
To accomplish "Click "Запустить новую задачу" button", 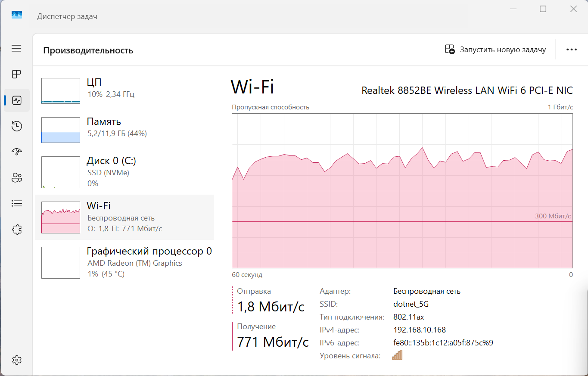I will (x=495, y=50).
